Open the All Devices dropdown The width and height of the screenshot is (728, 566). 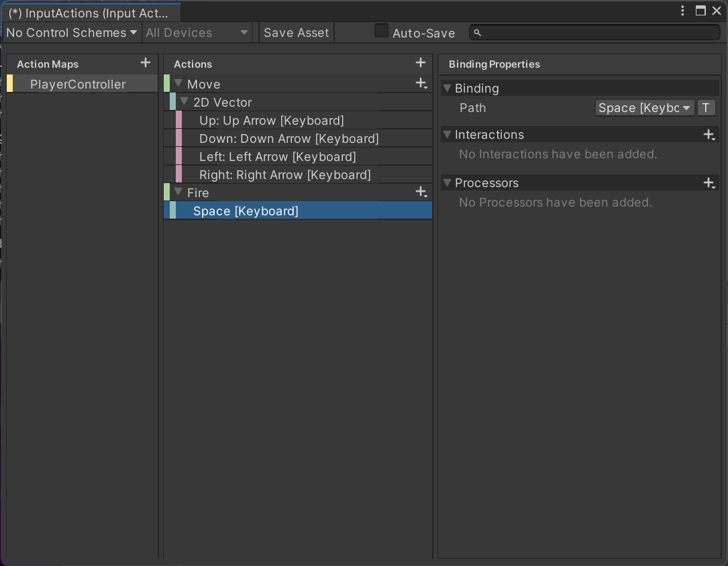pos(197,32)
